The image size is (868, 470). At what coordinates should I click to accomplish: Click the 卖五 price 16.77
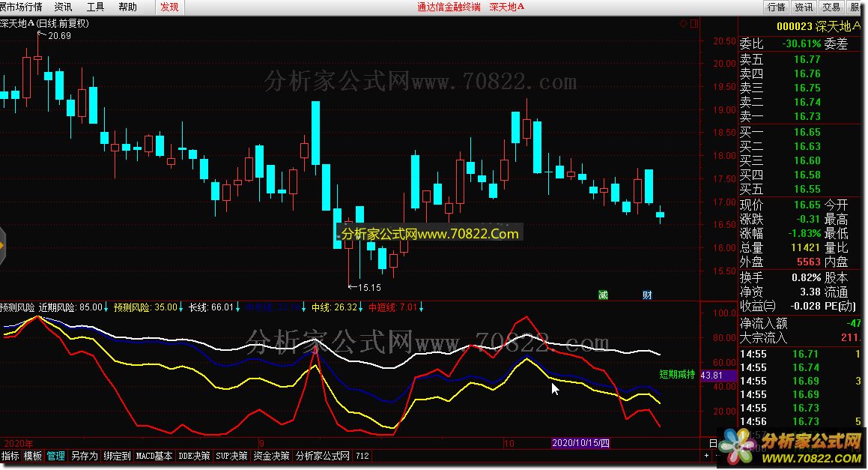(x=807, y=59)
